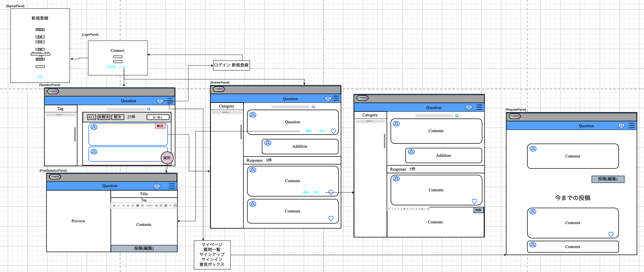Open the hamburger menu in RequestPanel header
Image resolution: width=644 pixels, height=272 pixels.
coord(632,125)
